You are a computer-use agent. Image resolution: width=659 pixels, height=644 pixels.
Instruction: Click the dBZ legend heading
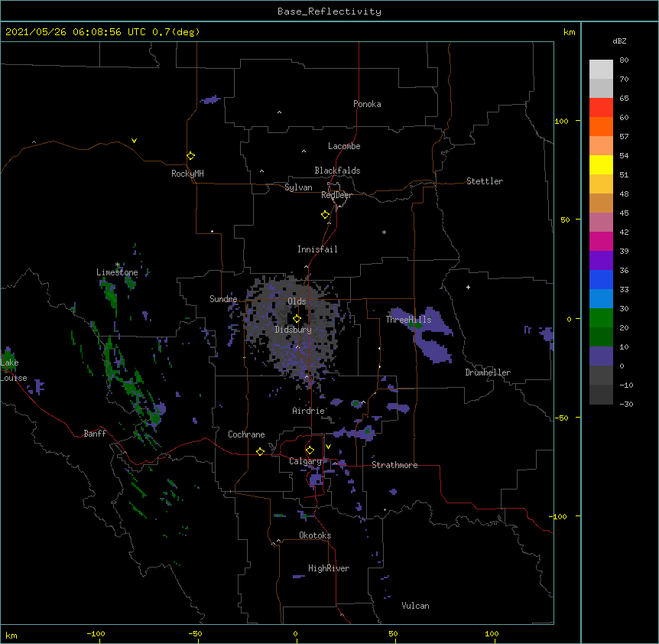(619, 41)
